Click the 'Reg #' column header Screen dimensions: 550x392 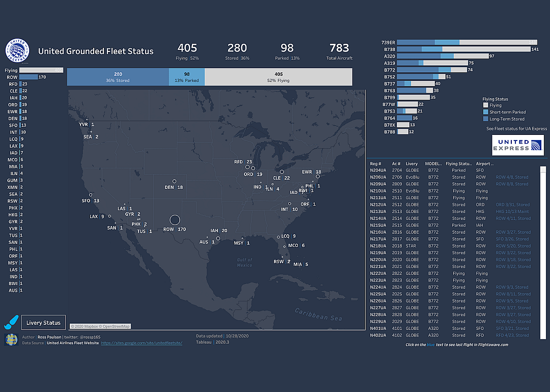[x=375, y=164]
